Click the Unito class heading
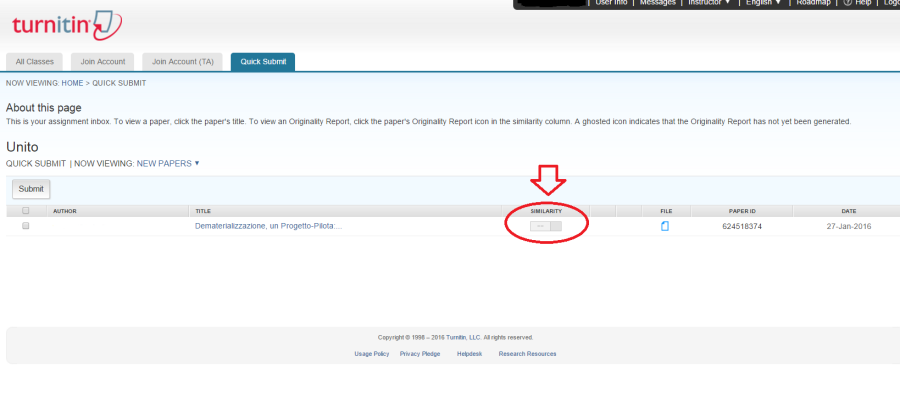 point(22,147)
